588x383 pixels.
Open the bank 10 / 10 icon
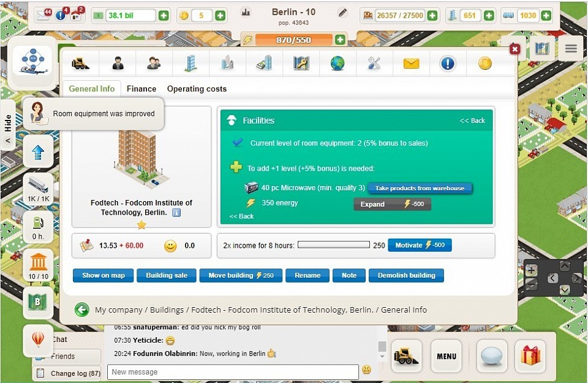pyautogui.click(x=38, y=266)
